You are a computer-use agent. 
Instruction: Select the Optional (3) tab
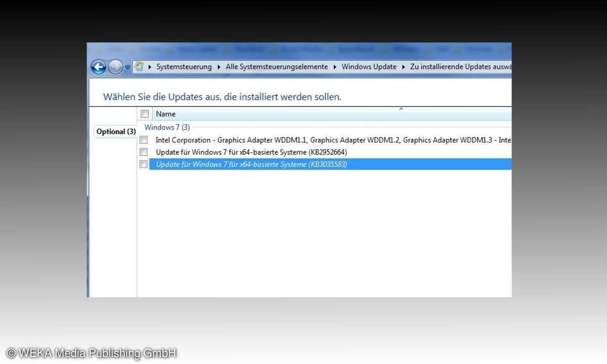(x=116, y=131)
